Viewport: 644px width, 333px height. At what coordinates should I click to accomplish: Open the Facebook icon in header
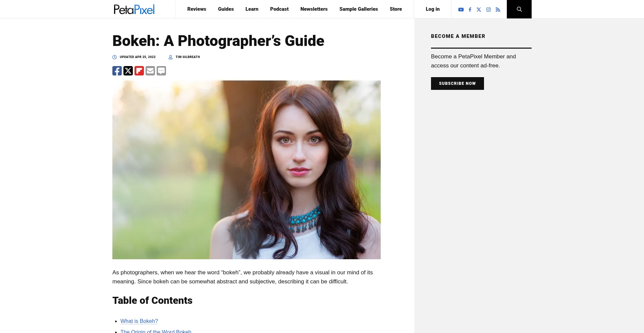click(470, 10)
